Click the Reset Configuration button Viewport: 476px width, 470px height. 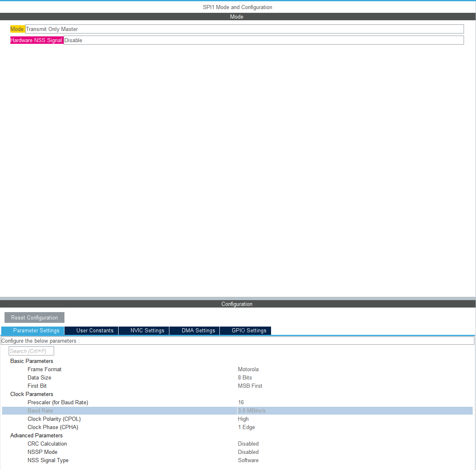[x=34, y=317]
